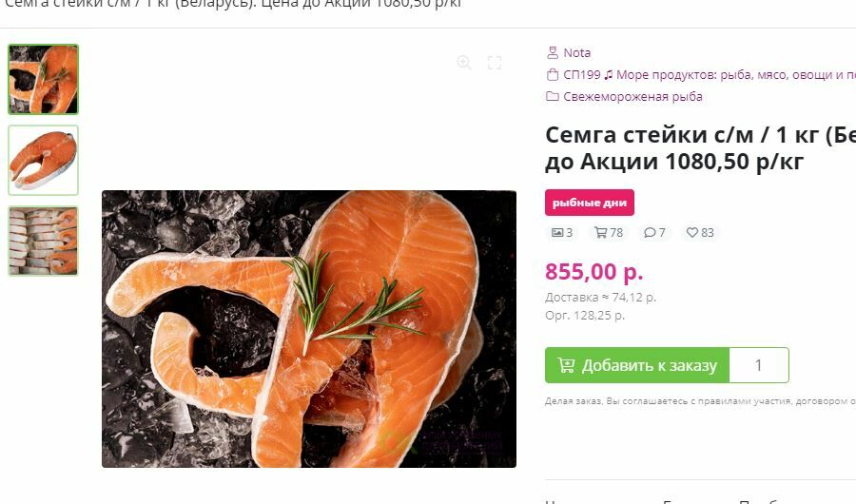
Task: Click the Добавить к заказу button
Action: point(637,365)
